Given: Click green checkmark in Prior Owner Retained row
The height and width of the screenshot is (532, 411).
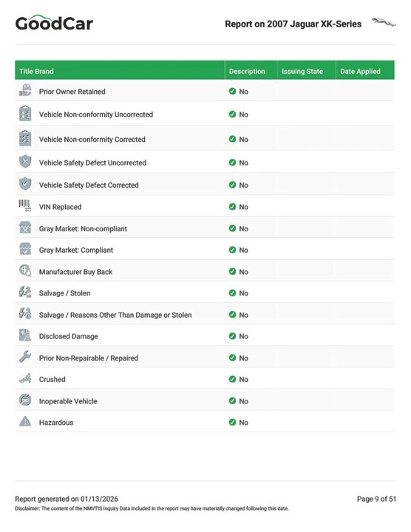Looking at the screenshot, I should point(233,92).
